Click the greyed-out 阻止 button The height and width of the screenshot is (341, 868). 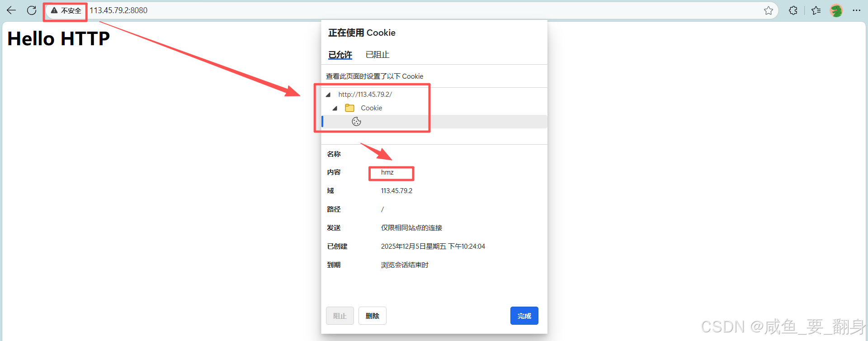pos(340,316)
